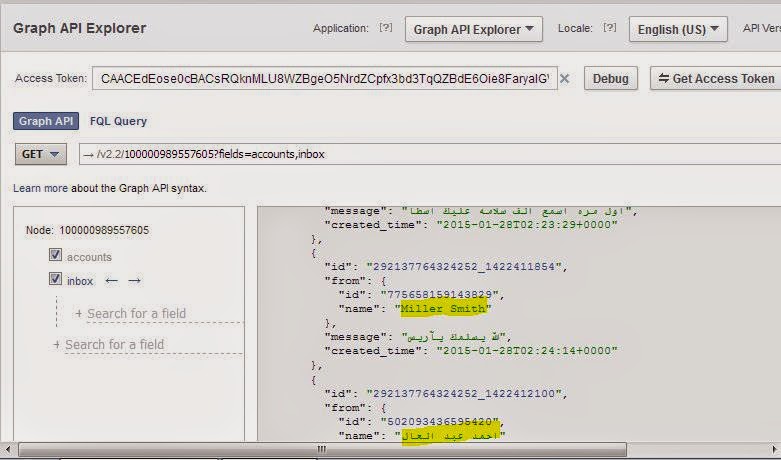Switch to the Graph API tab
Viewport: 781px width, 460px height.
click(x=46, y=121)
